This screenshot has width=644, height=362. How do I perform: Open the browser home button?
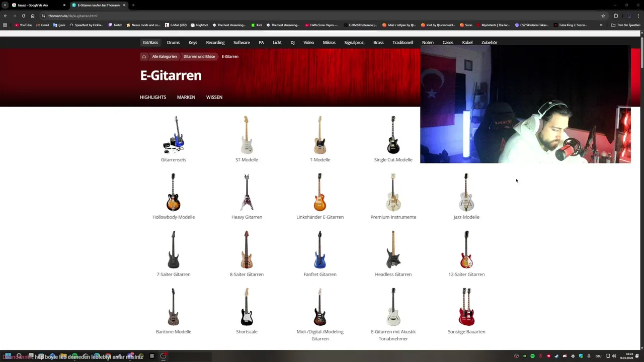[x=33, y=16]
